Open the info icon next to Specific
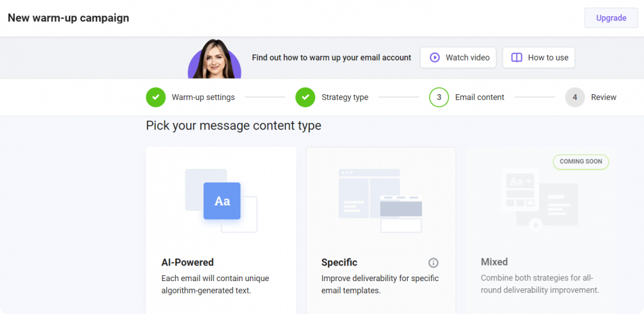 point(433,262)
